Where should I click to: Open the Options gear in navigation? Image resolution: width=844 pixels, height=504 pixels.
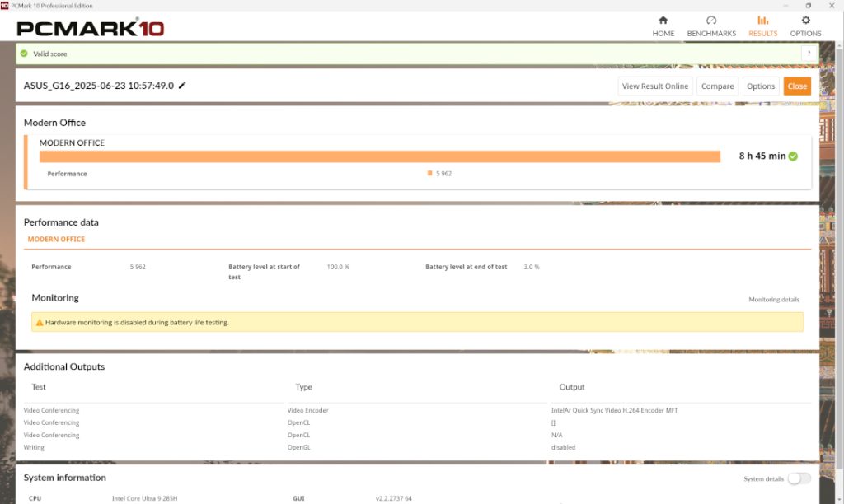click(805, 21)
